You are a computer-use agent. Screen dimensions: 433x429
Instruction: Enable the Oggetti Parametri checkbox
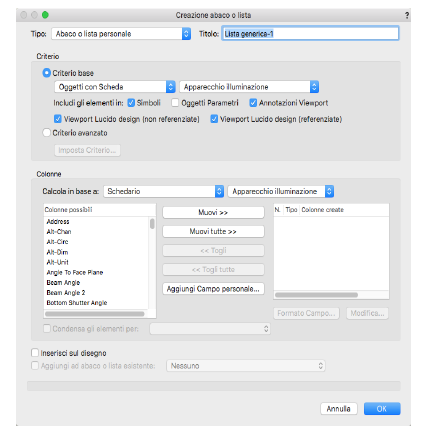(175, 103)
